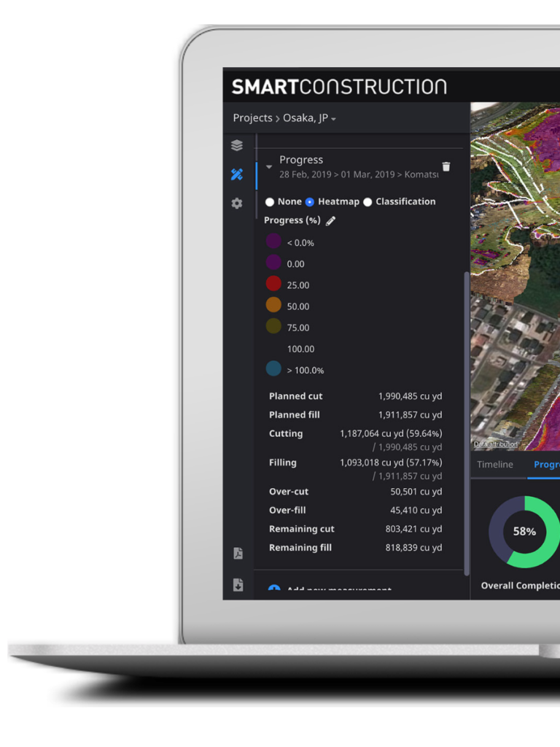Image resolution: width=560 pixels, height=747 pixels.
Task: Select the Classification radio button
Action: [x=367, y=202]
